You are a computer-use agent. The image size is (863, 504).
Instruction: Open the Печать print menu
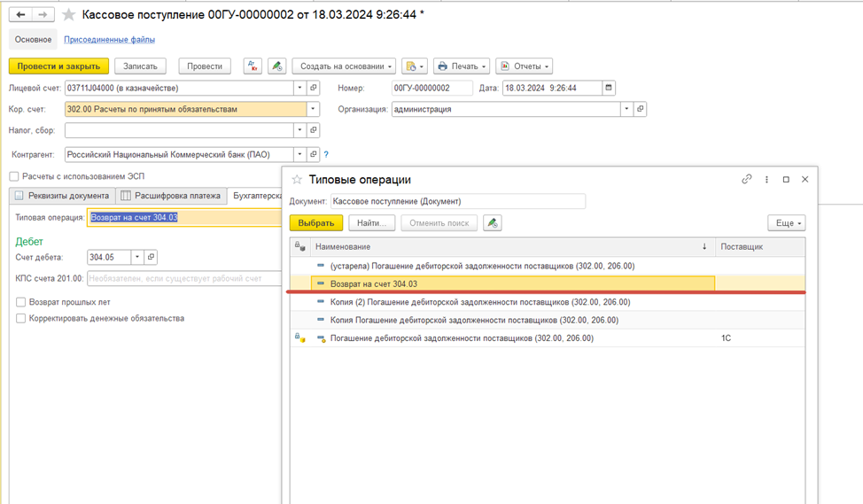point(462,66)
